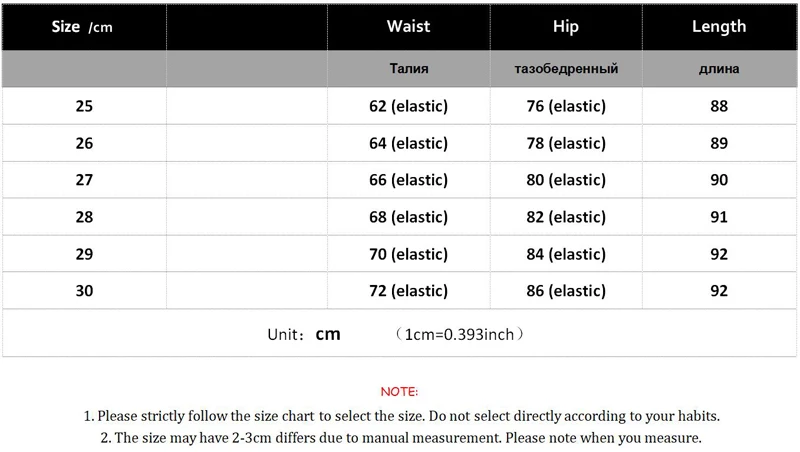800x452 pixels.
Task: Select size 25 row label
Action: (x=84, y=106)
